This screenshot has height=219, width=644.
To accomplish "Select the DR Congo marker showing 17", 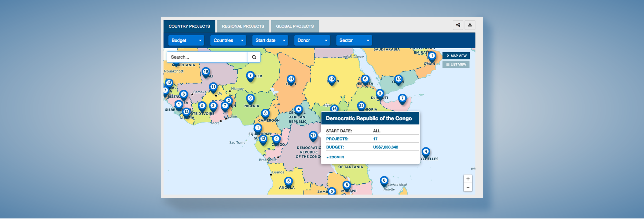I will coord(313,136).
